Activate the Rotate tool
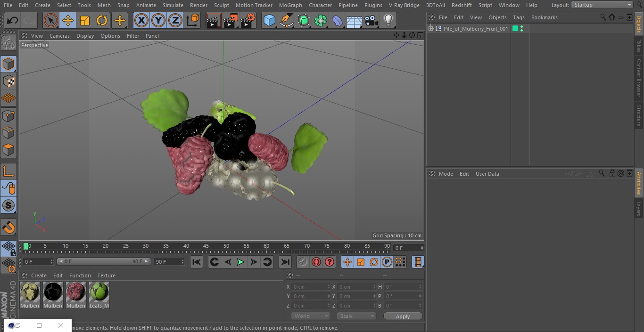 102,20
